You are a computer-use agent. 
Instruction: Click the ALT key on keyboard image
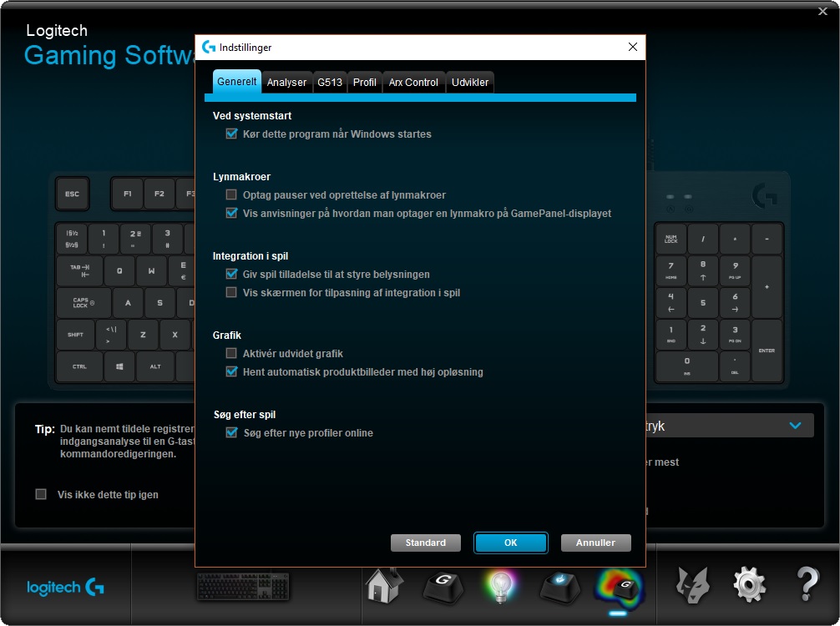[x=155, y=366]
